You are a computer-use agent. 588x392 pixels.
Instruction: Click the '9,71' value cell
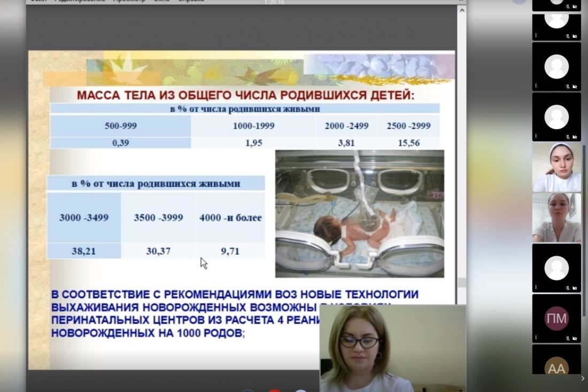230,250
